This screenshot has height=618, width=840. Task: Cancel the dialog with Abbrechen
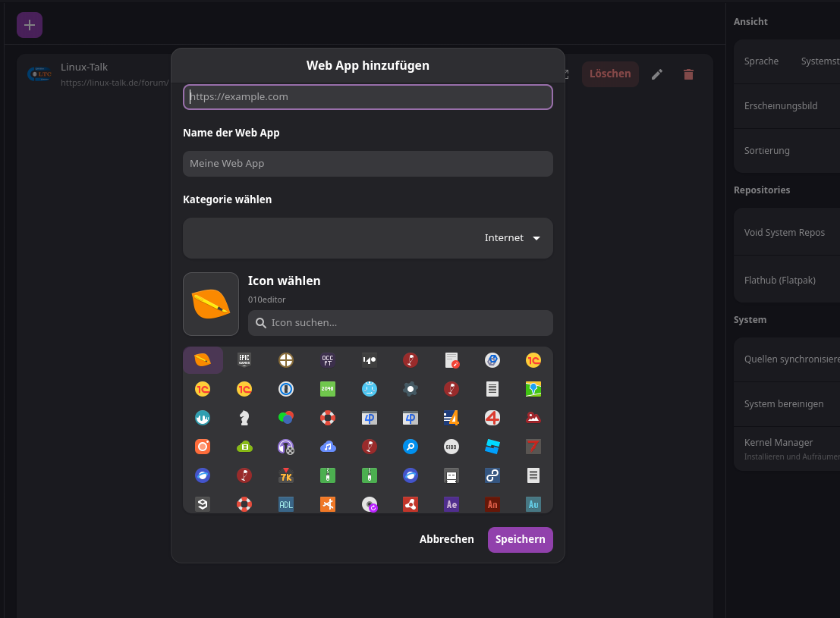pos(447,539)
